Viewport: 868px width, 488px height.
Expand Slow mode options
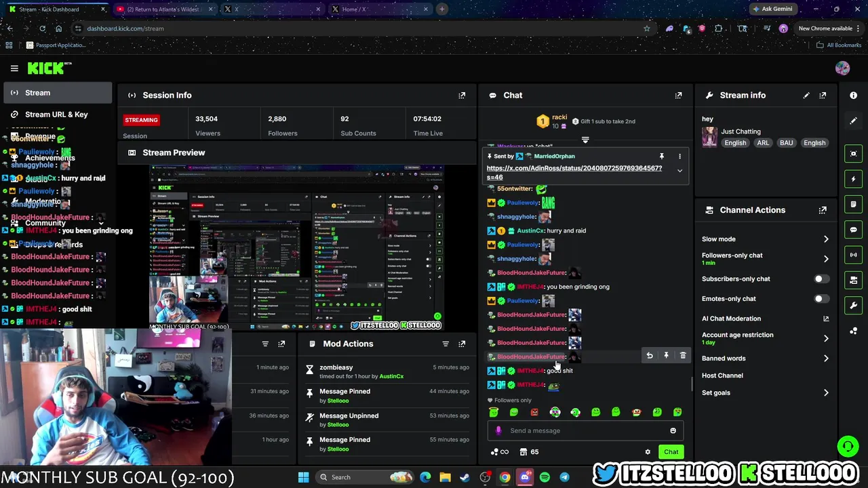coord(826,239)
